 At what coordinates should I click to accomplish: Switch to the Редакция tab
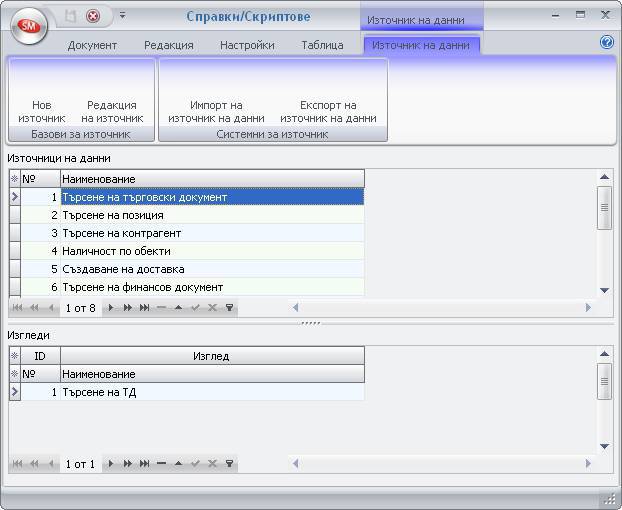(169, 45)
